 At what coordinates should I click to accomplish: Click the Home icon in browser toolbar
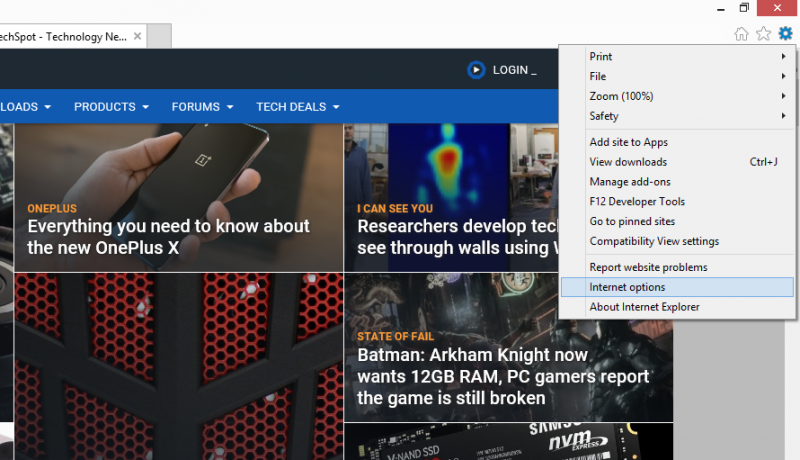click(741, 34)
